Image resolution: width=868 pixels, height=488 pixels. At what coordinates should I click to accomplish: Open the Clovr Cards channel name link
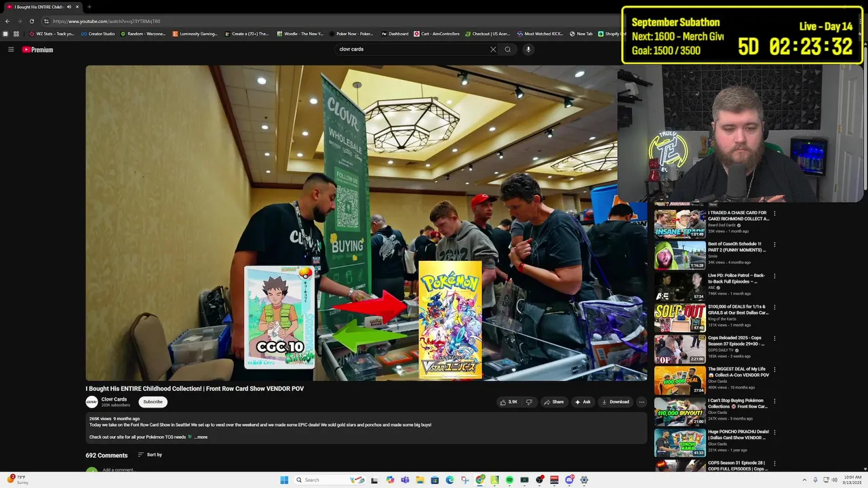tap(114, 399)
